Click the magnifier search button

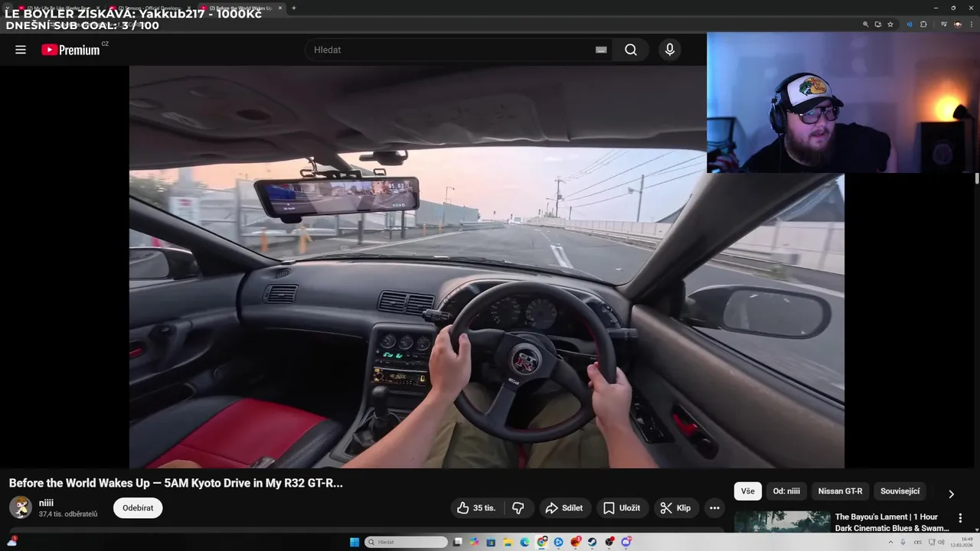[630, 50]
